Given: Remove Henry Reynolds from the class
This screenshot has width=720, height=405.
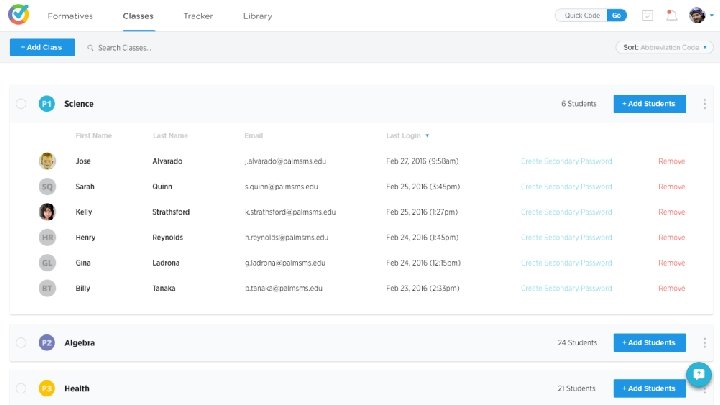Looking at the screenshot, I should pyautogui.click(x=671, y=237).
